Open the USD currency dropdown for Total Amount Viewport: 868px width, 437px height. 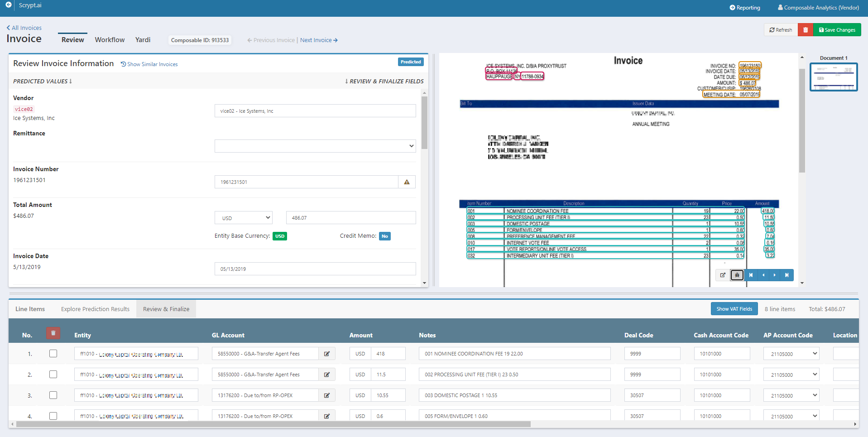244,218
